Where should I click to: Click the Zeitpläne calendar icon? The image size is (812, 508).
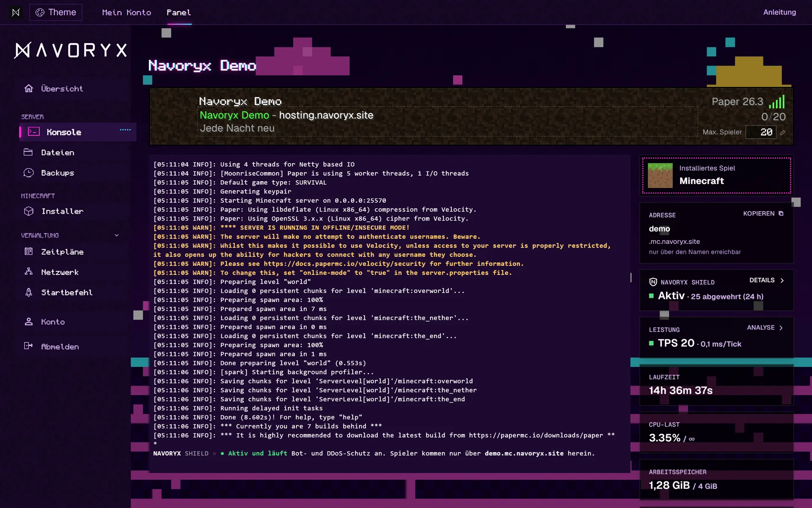[29, 251]
